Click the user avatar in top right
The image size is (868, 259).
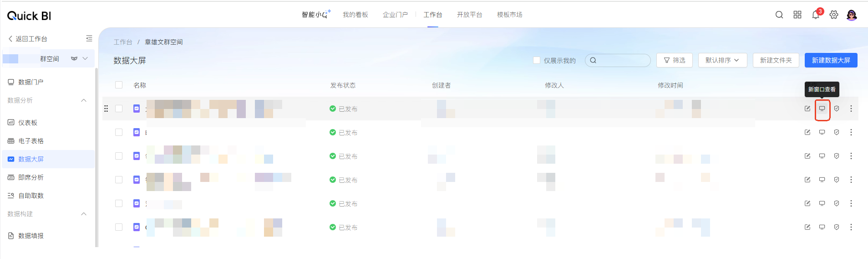(x=852, y=15)
